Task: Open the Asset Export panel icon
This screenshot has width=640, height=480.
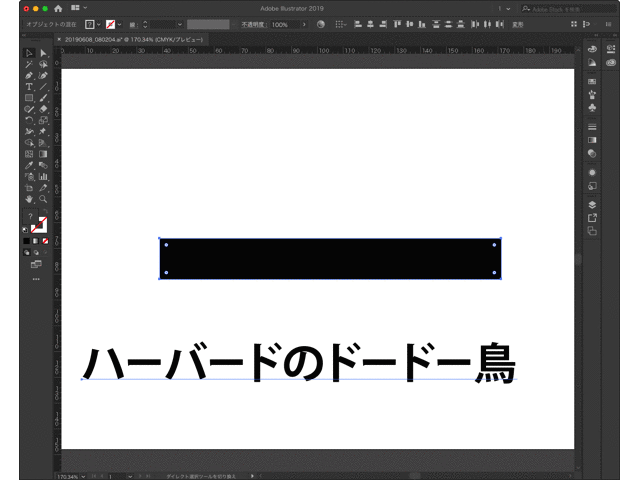Action: point(592,218)
